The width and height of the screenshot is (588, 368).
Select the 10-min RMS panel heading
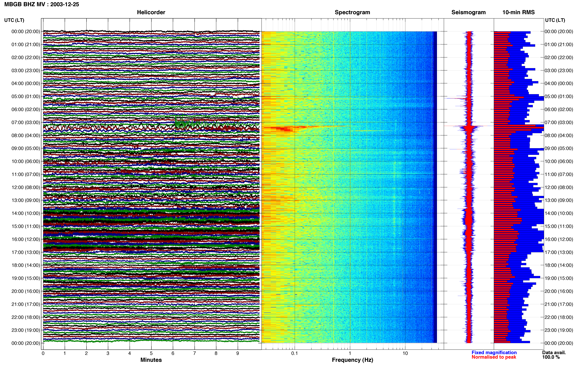[518, 12]
